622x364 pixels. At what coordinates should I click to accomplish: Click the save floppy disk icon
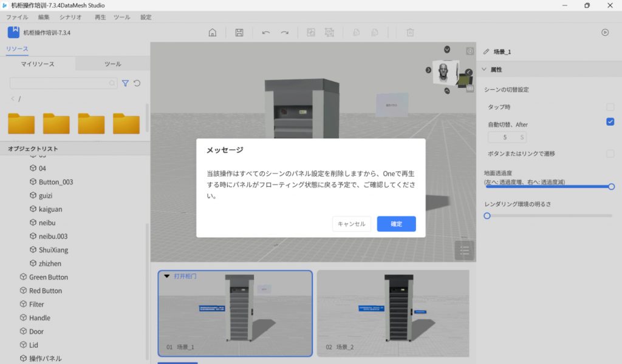click(239, 33)
